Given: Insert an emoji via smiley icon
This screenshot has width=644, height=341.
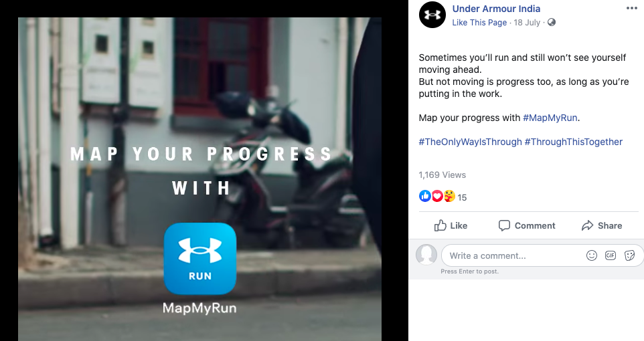Looking at the screenshot, I should [591, 255].
